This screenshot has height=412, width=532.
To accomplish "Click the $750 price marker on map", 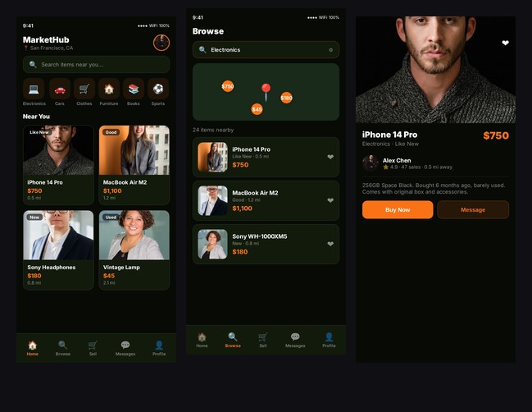I will (228, 86).
